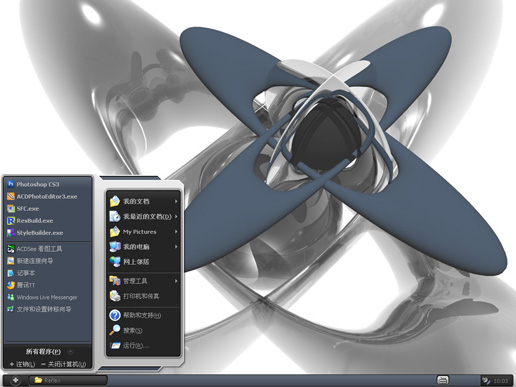The height and width of the screenshot is (387, 516).
Task: Click 注销 log off button
Action: tap(22, 364)
